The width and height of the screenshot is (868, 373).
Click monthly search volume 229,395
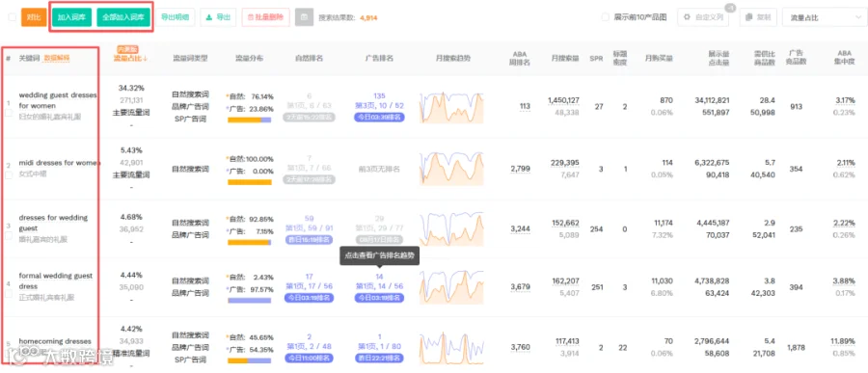(x=565, y=163)
